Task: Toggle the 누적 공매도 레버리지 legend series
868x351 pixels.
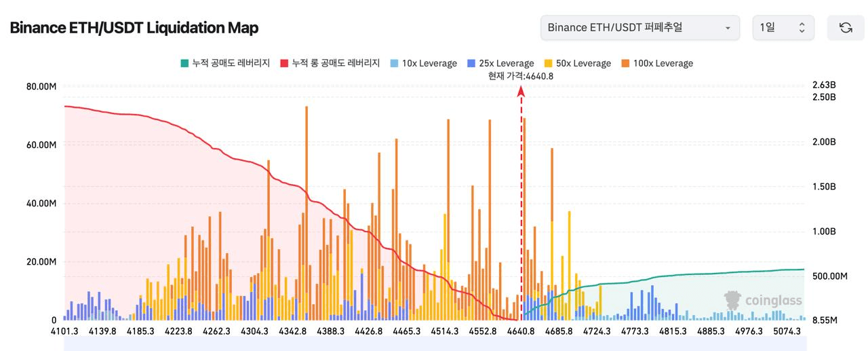Action: (224, 63)
